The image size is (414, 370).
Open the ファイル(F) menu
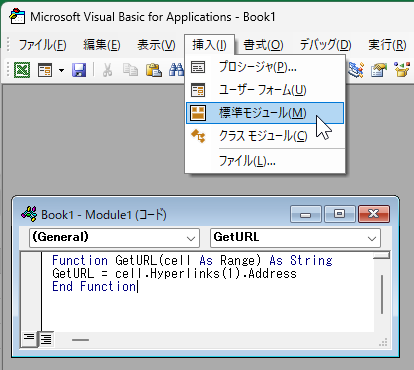(x=42, y=45)
